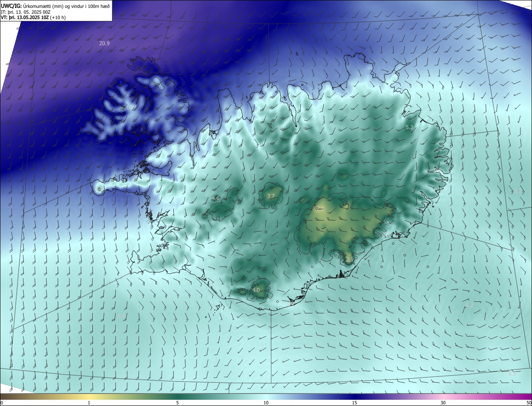This screenshot has width=532, height=406.
Task: Click the '5' tick on the colour scale
Action: point(177,403)
